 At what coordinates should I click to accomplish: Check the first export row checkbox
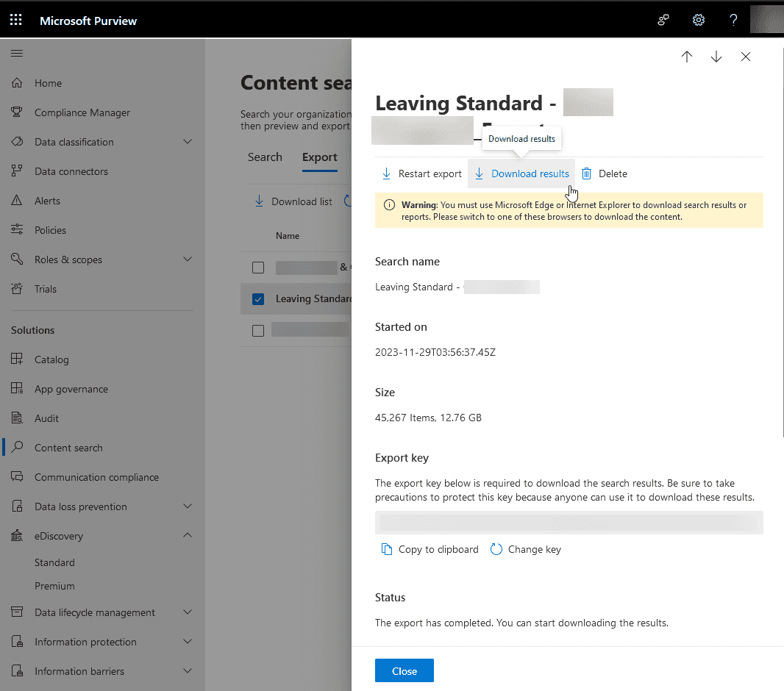coord(258,268)
